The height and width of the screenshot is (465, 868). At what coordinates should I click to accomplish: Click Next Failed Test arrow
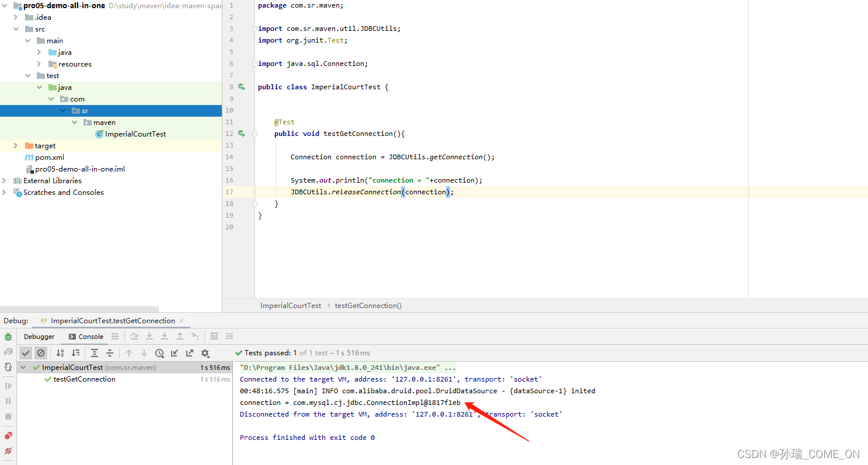click(144, 353)
